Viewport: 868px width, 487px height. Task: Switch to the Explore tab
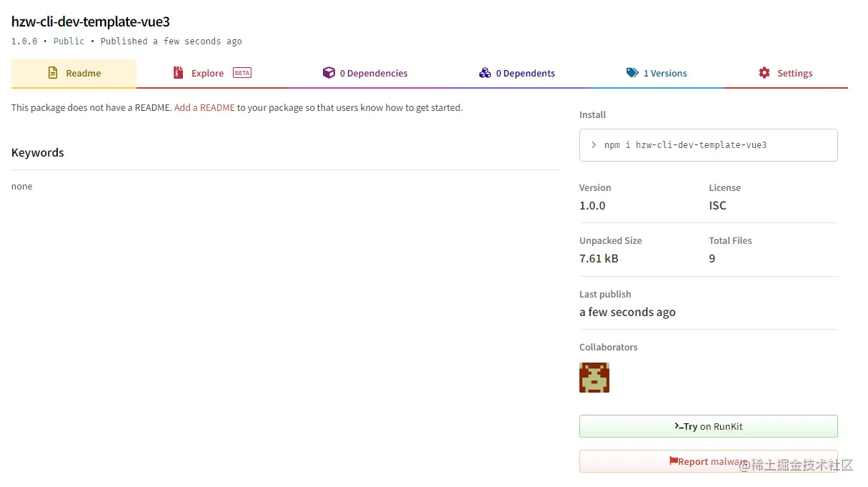tap(212, 73)
